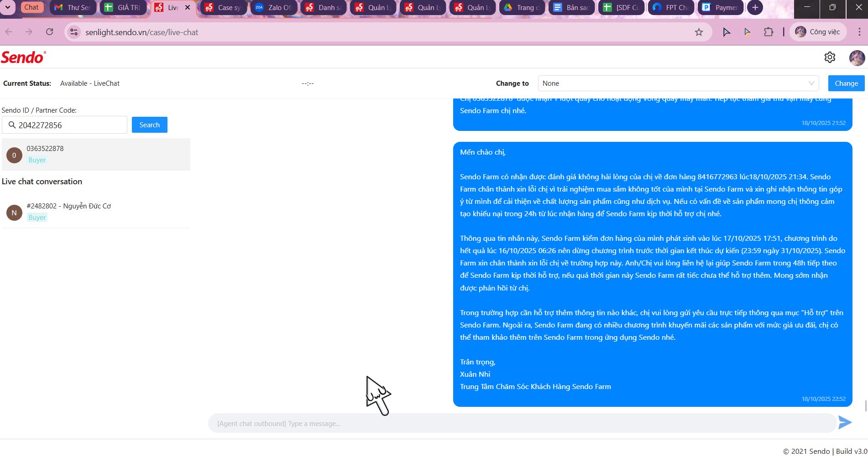
Task: Select the 0363522878 buyer result
Action: pyautogui.click(x=96, y=155)
